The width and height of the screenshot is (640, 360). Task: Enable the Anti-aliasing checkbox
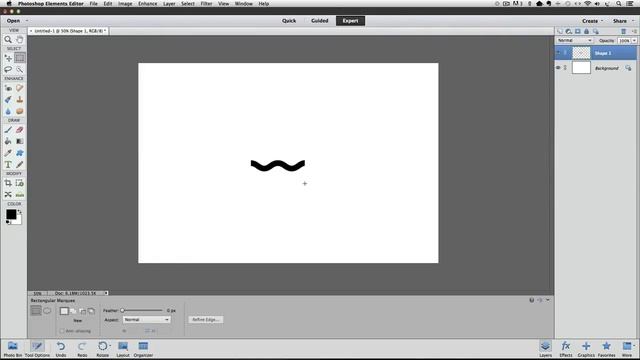62,331
